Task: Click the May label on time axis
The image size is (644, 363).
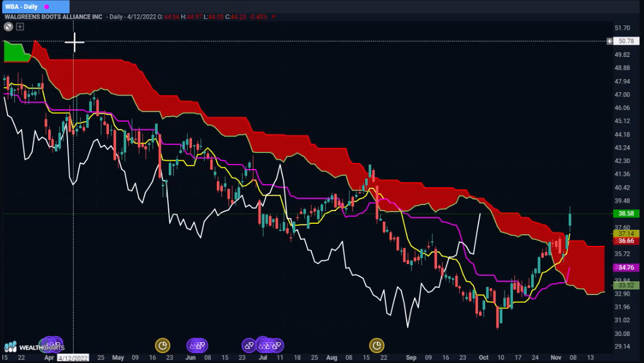Action: 118,357
